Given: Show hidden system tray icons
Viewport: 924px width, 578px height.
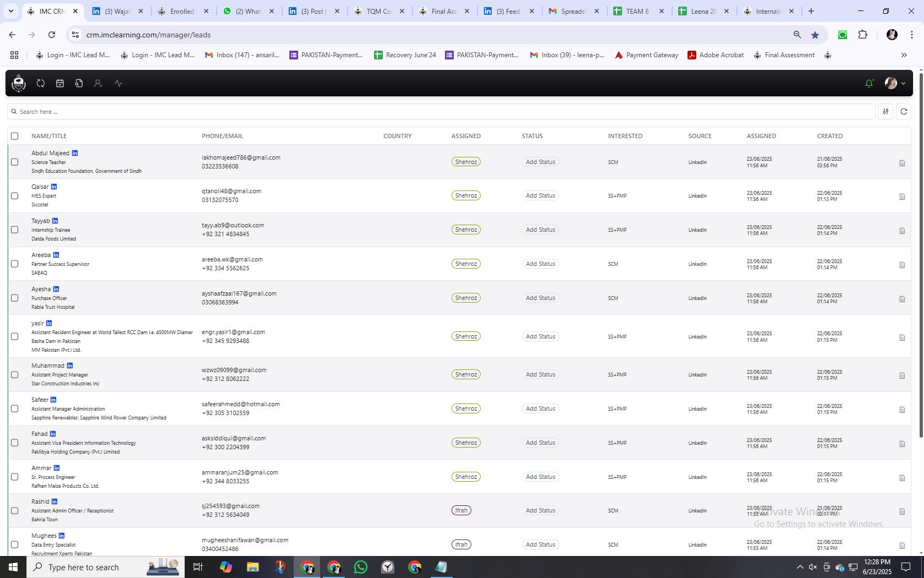Looking at the screenshot, I should 800,567.
